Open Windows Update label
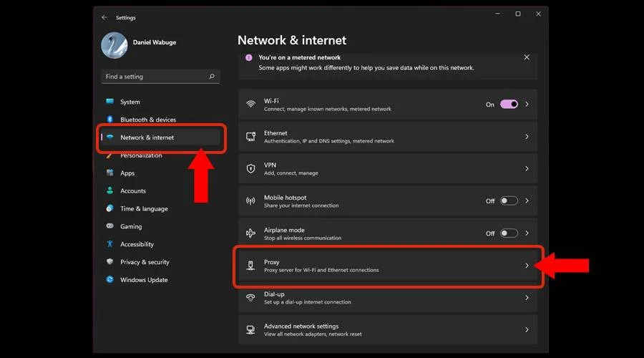The image size is (644, 358). (144, 280)
